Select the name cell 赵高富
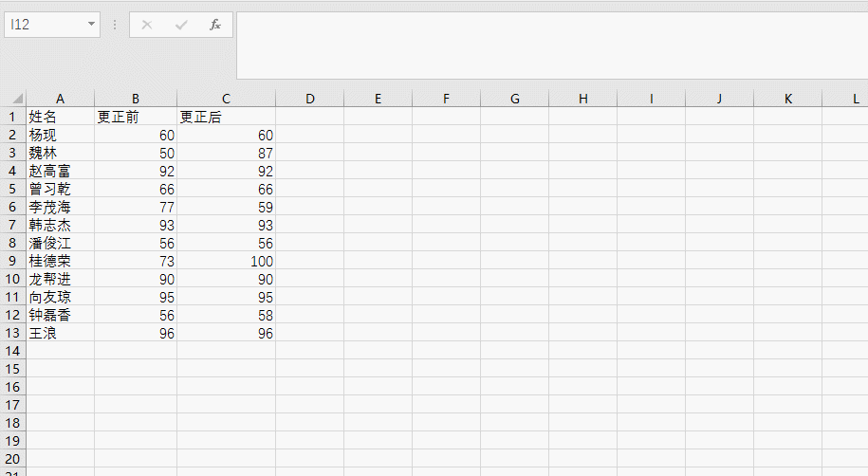 tap(60, 171)
